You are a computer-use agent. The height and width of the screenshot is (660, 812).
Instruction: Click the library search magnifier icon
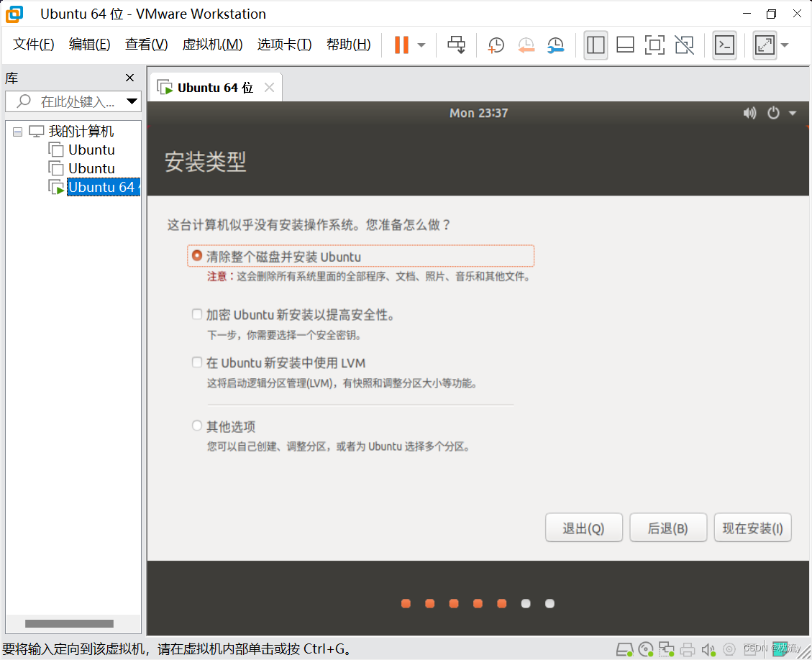click(24, 101)
